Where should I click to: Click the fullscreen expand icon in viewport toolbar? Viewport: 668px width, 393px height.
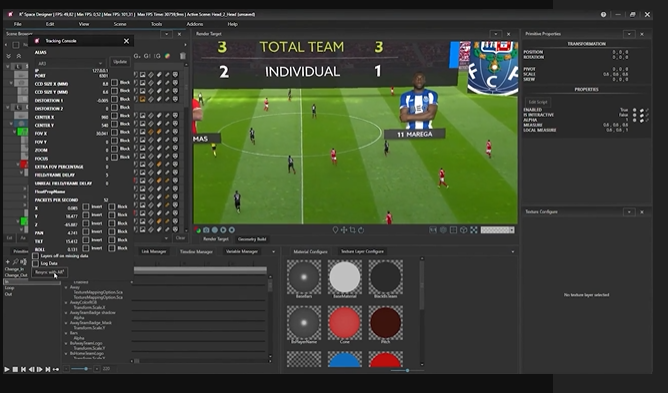click(x=474, y=230)
